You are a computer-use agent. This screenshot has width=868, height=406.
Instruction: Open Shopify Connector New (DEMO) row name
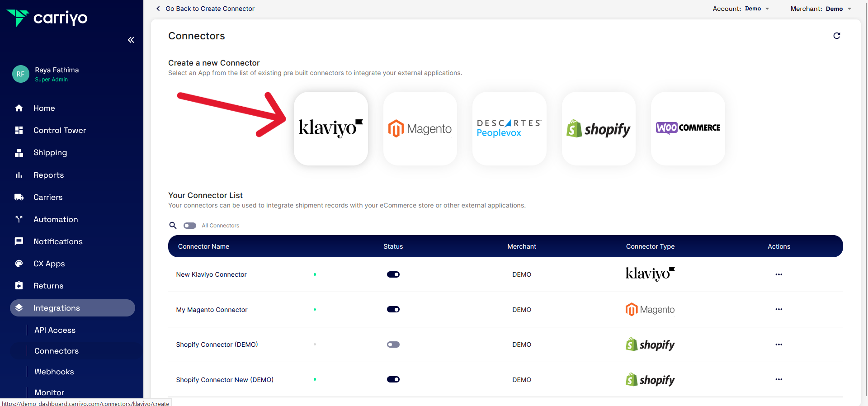tap(225, 380)
